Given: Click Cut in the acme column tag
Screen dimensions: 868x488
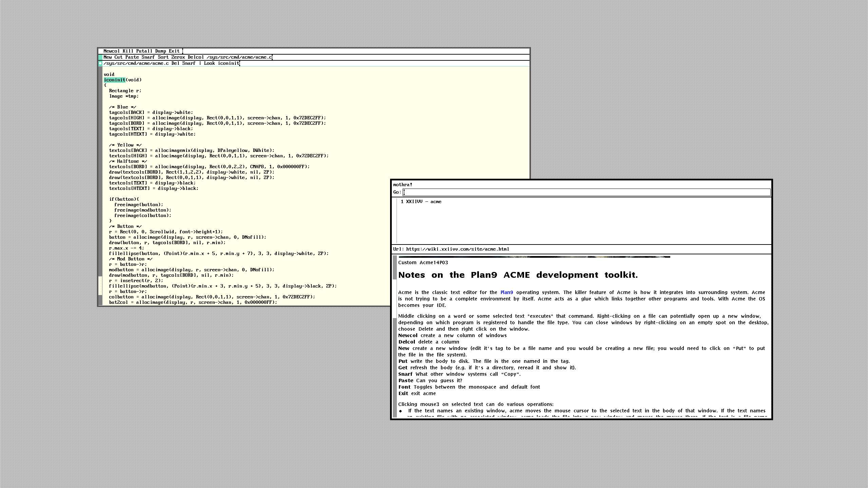Looking at the screenshot, I should pos(118,57).
